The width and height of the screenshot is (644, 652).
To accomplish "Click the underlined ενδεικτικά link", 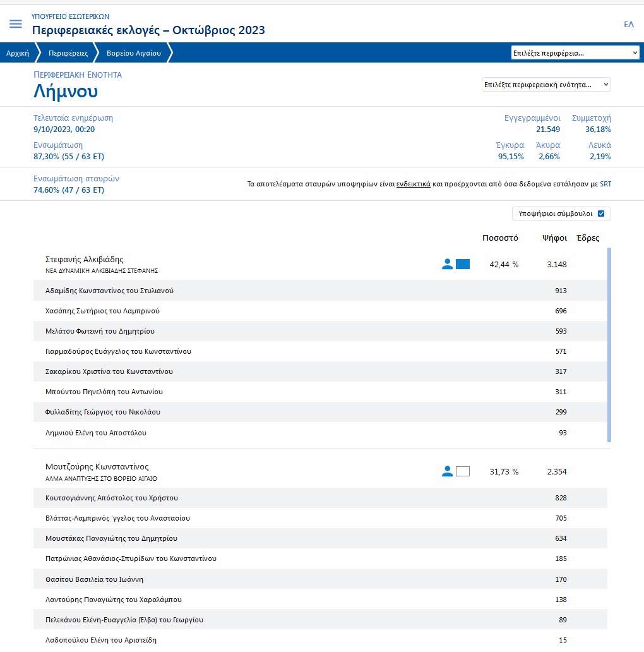I will coord(414,184).
